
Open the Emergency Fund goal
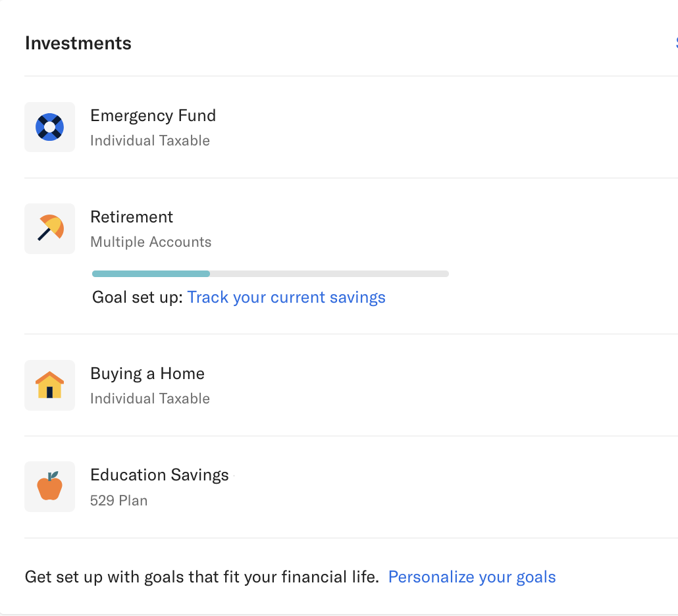coord(153,116)
